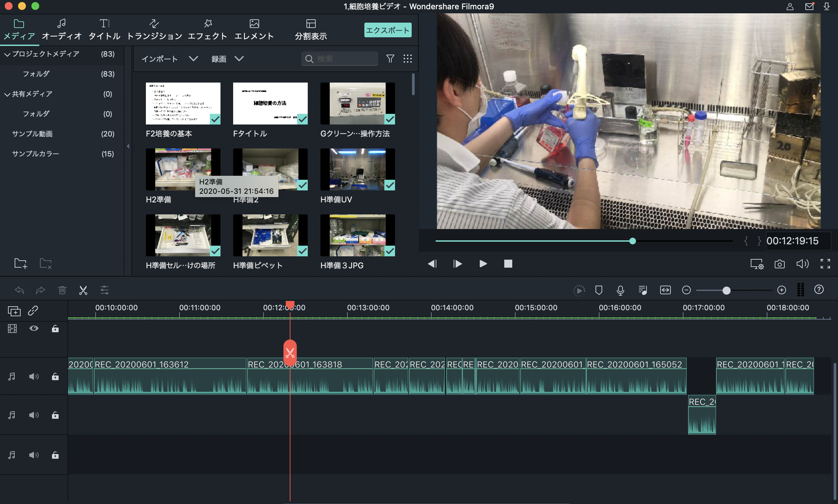This screenshot has height=504, width=838.
Task: Select clip REC_20200601_163612 on timeline
Action: coord(170,376)
